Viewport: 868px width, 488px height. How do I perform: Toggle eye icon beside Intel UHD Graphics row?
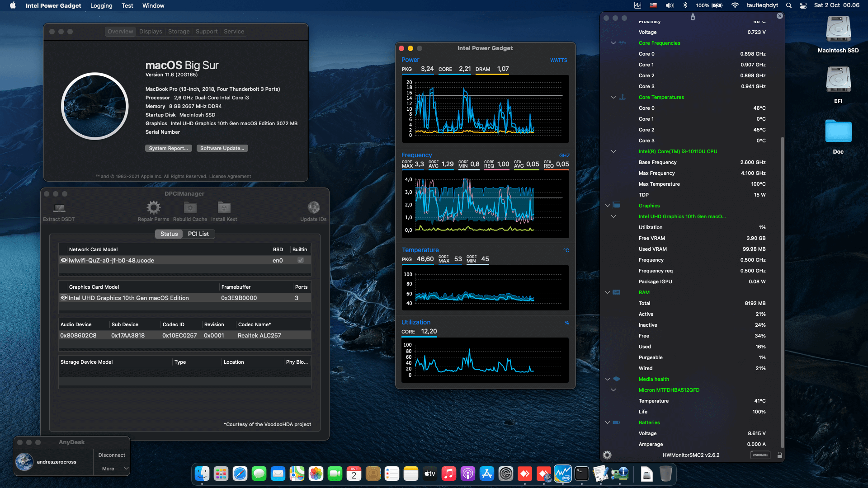[64, 298]
